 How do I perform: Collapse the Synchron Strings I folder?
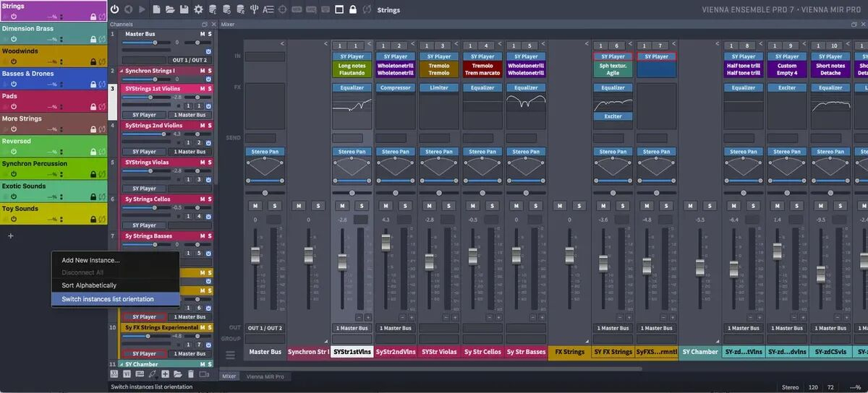[x=121, y=71]
